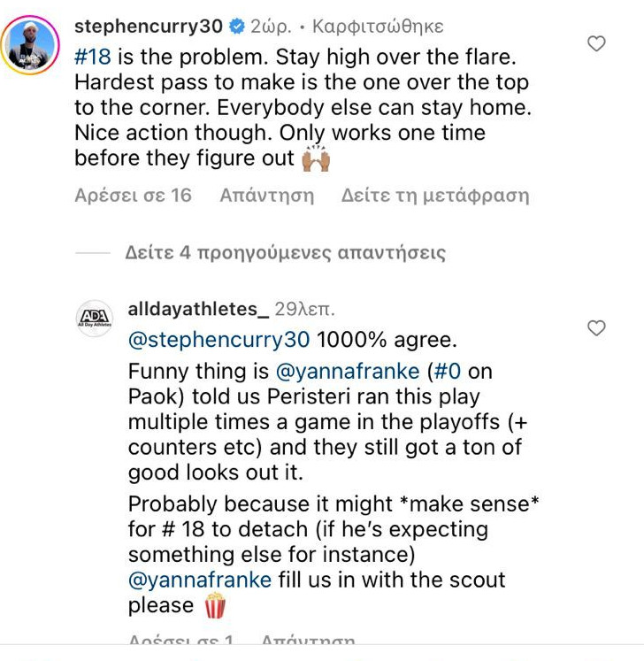Screen dimensions: 644x661
Task: Click the @yannafranke mention before "fill us in"
Action: click(x=199, y=580)
